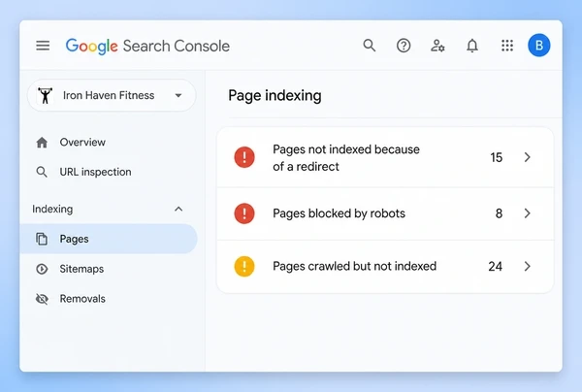
Task: Select Pages in the sidebar
Action: [x=109, y=239]
